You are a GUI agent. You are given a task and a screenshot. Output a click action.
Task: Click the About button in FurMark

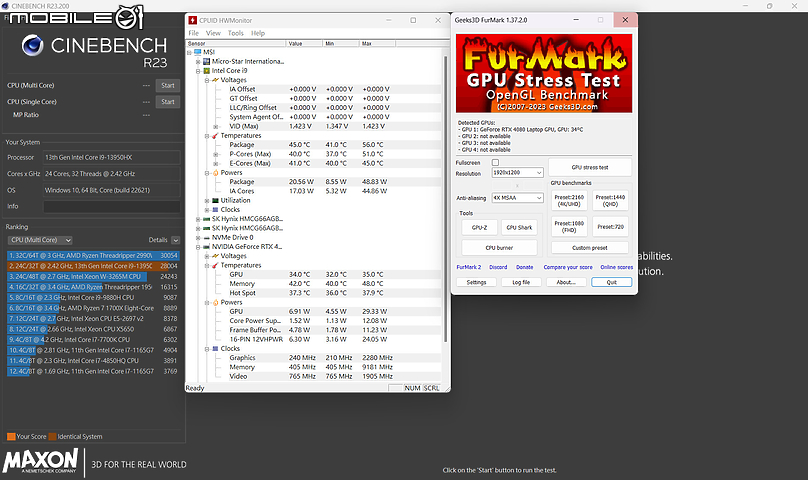click(x=566, y=283)
